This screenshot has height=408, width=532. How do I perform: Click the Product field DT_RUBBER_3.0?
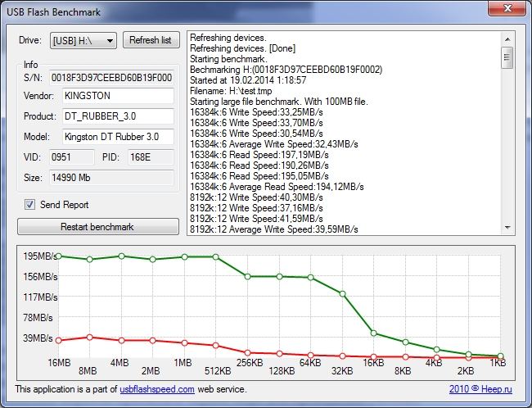point(118,116)
